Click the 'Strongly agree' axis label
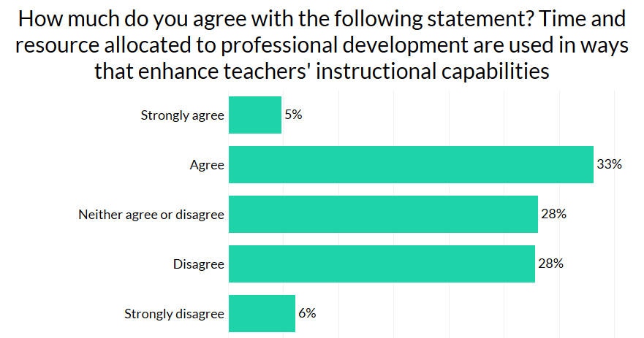 point(182,115)
